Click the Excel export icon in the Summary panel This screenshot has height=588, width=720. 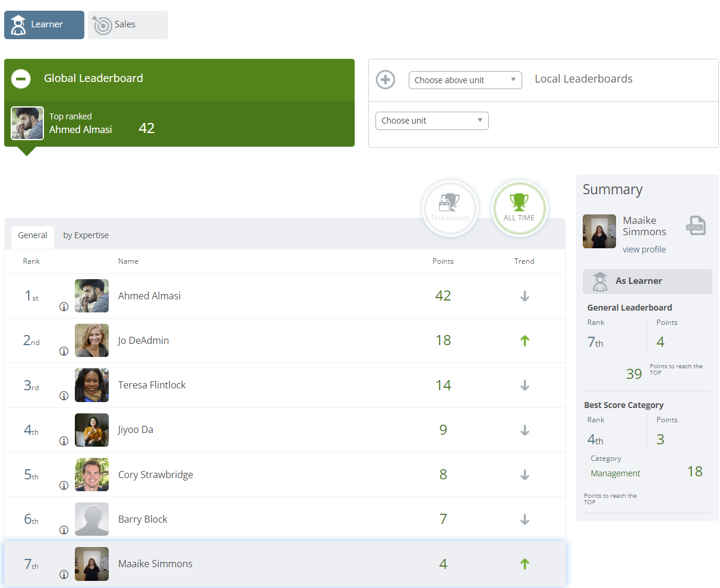(x=696, y=226)
